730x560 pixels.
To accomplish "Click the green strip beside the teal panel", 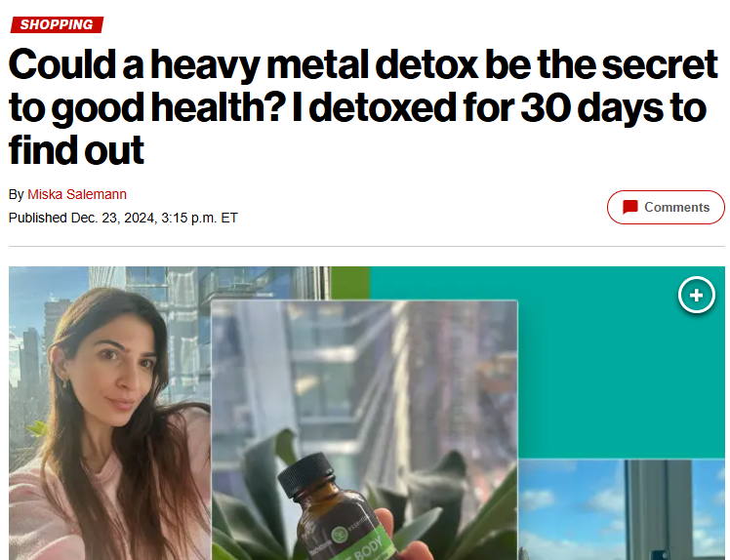I will 350,283.
